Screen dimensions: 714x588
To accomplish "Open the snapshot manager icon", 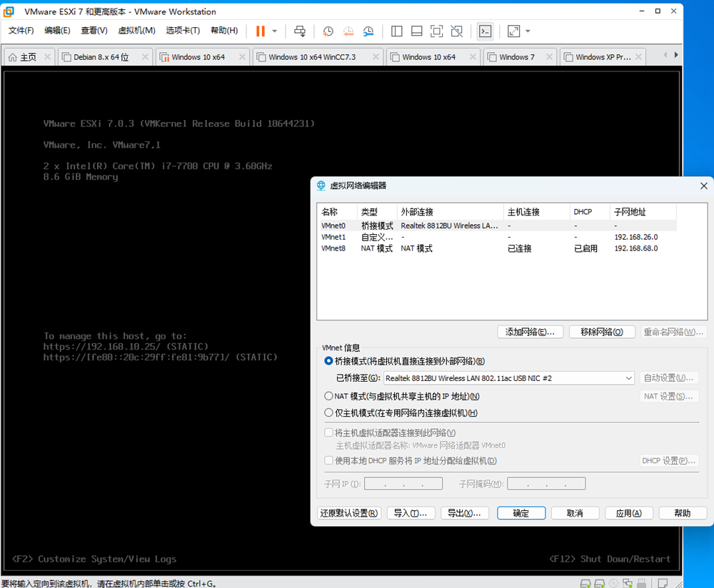I will (x=368, y=31).
